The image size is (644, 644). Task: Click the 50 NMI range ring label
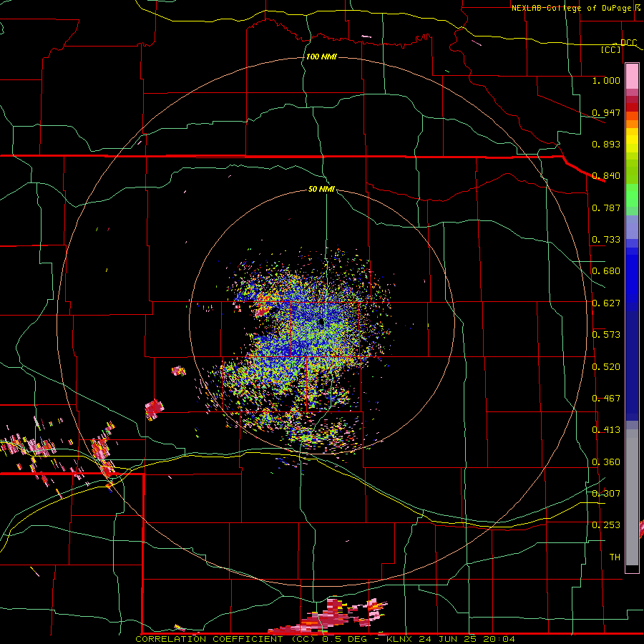321,189
